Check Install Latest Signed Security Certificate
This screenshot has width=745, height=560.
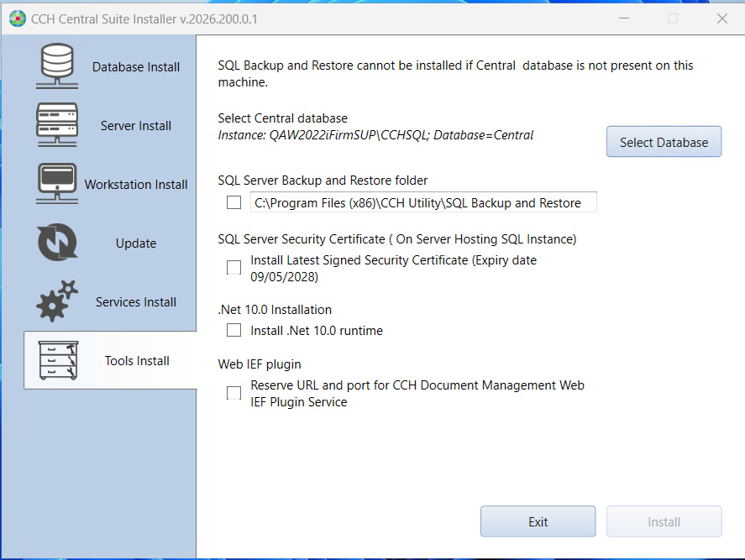pyautogui.click(x=233, y=268)
